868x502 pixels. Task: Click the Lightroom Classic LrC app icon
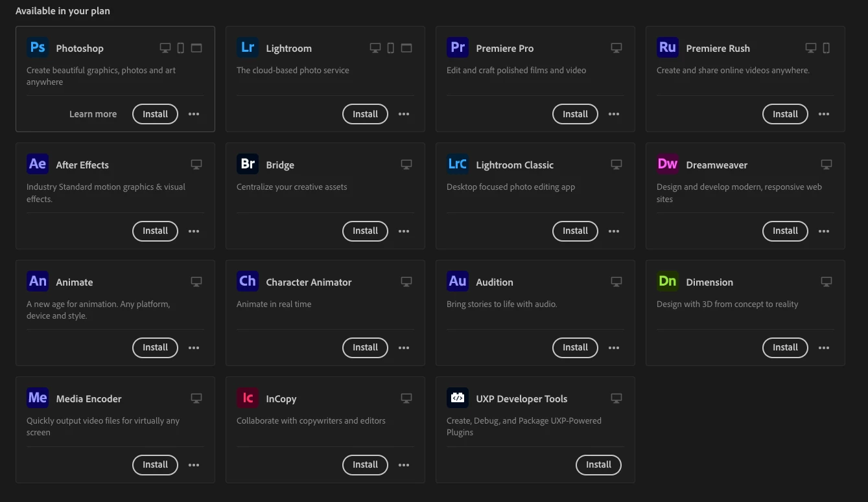458,164
